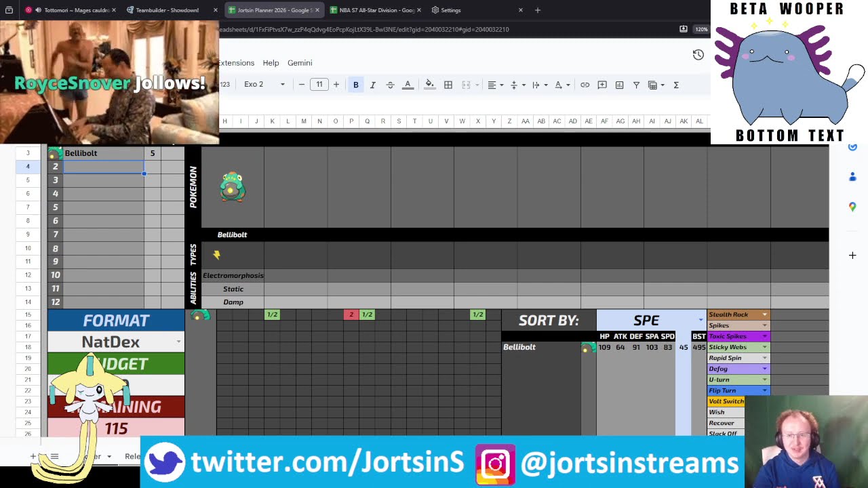Screen dimensions: 868x488
Task: Switch to the Tottomori Mages cauldron tab
Action: (x=71, y=10)
